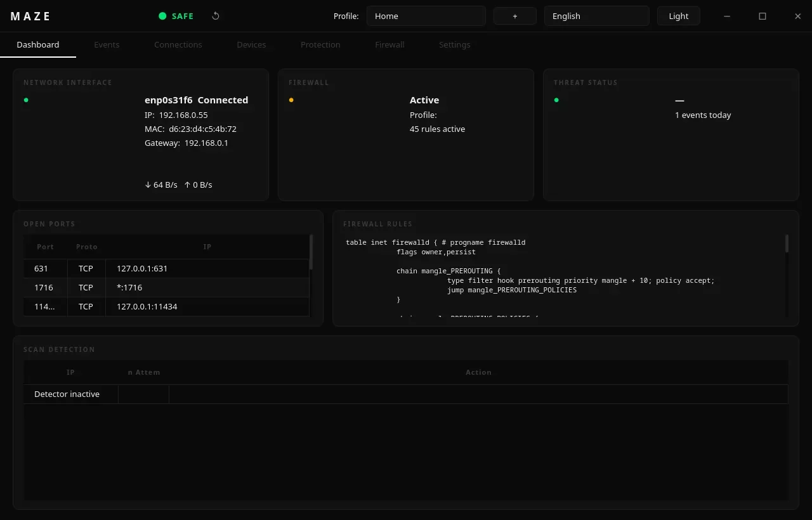Maximize the MAZE window
This screenshot has height=520, width=812.
(x=763, y=16)
